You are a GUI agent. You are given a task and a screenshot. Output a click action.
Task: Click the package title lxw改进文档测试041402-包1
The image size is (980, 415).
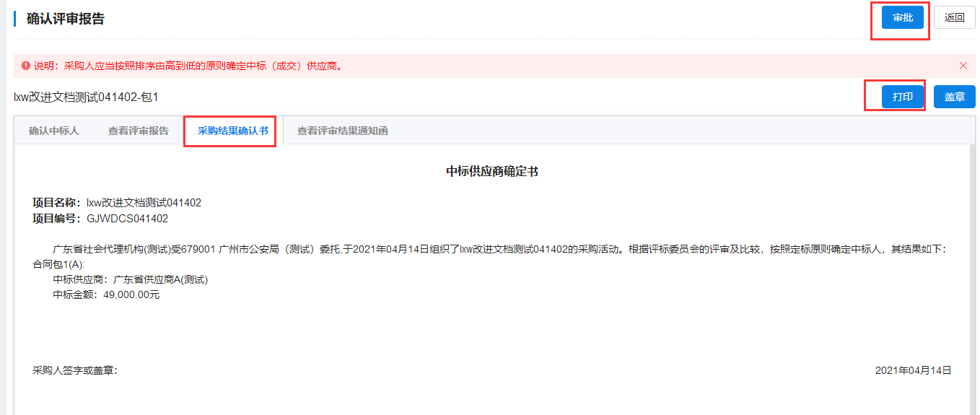pyautogui.click(x=86, y=97)
